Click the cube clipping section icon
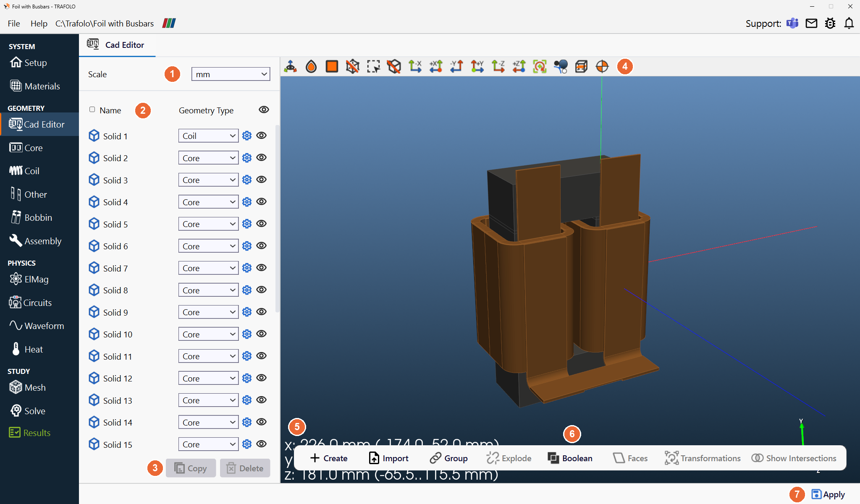 click(581, 66)
